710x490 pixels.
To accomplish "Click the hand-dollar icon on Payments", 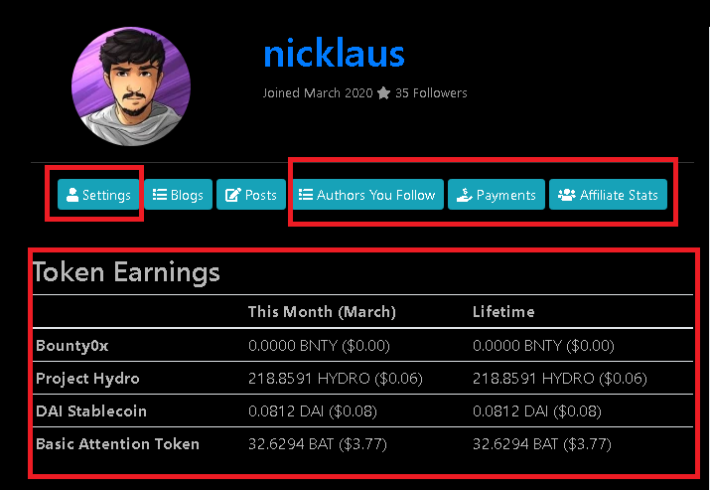I will (464, 195).
